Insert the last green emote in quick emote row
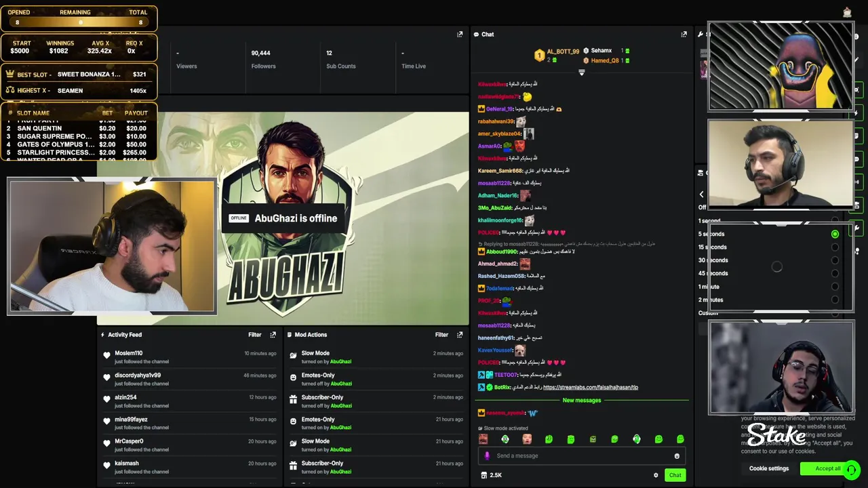This screenshot has width=868, height=488. [x=680, y=439]
